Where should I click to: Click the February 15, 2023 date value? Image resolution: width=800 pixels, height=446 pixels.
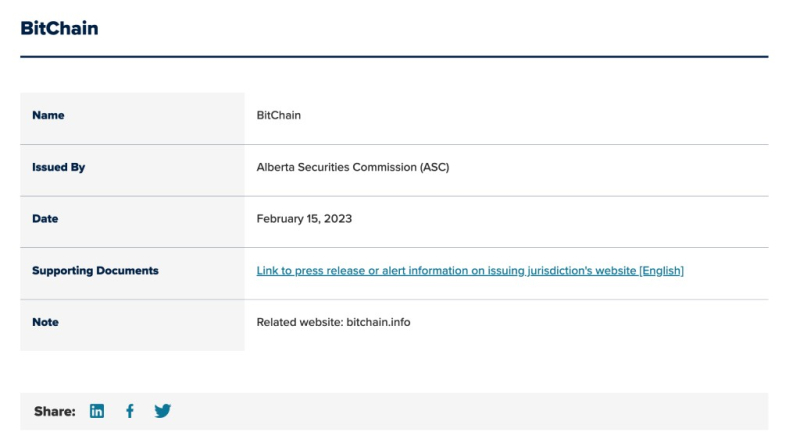point(304,219)
